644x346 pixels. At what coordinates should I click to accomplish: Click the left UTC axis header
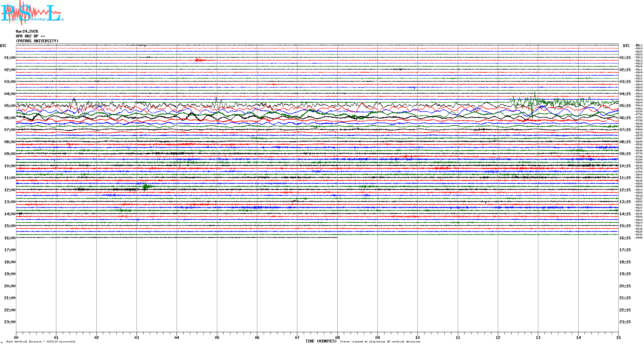tap(3, 46)
